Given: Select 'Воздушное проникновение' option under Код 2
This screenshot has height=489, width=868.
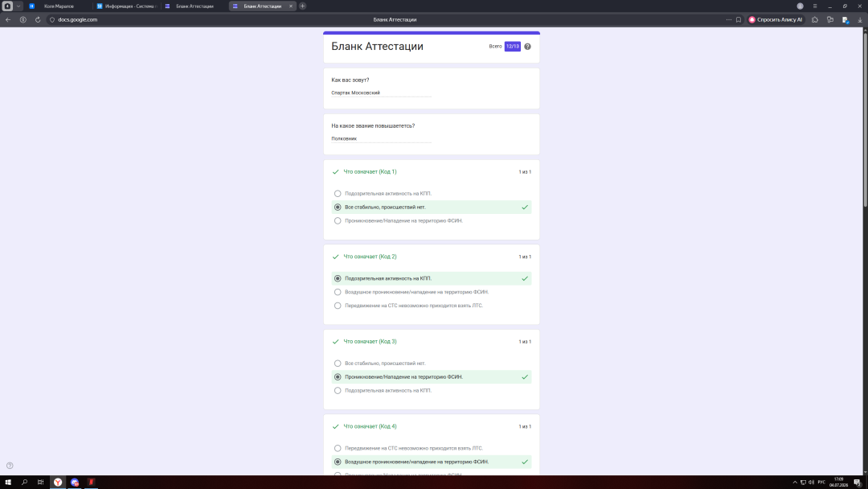Looking at the screenshot, I should 337,292.
